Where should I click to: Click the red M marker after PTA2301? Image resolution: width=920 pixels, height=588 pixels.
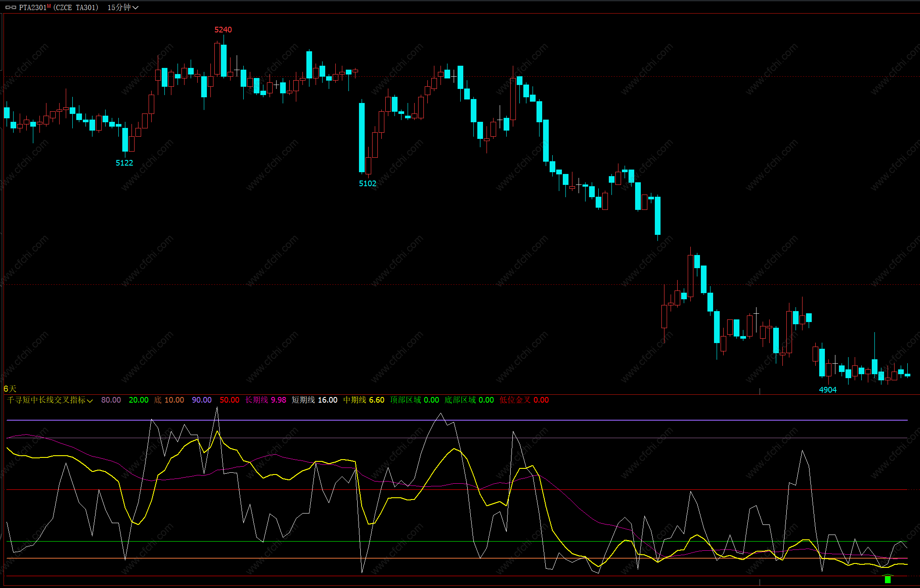point(49,6)
